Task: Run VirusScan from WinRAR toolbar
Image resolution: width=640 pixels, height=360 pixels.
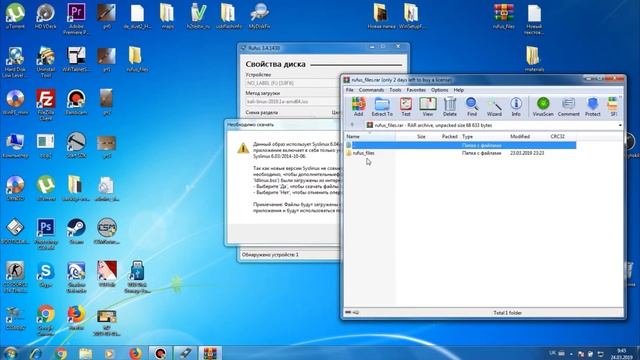Action: (x=543, y=107)
